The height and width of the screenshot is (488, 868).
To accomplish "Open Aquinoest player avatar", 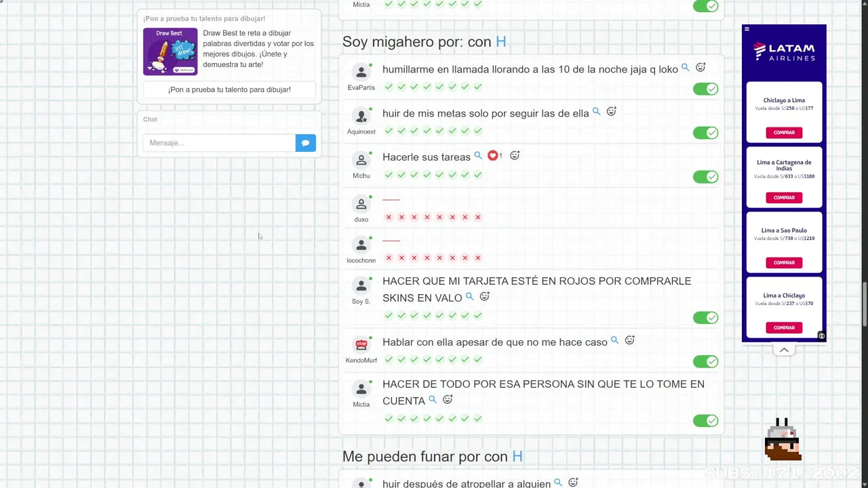I will point(361,117).
